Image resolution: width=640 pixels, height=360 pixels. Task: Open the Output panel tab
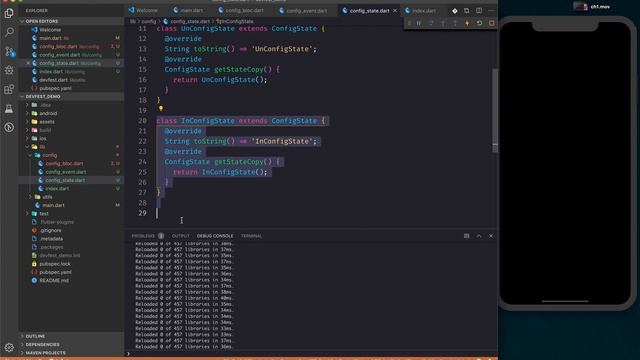tap(180, 236)
